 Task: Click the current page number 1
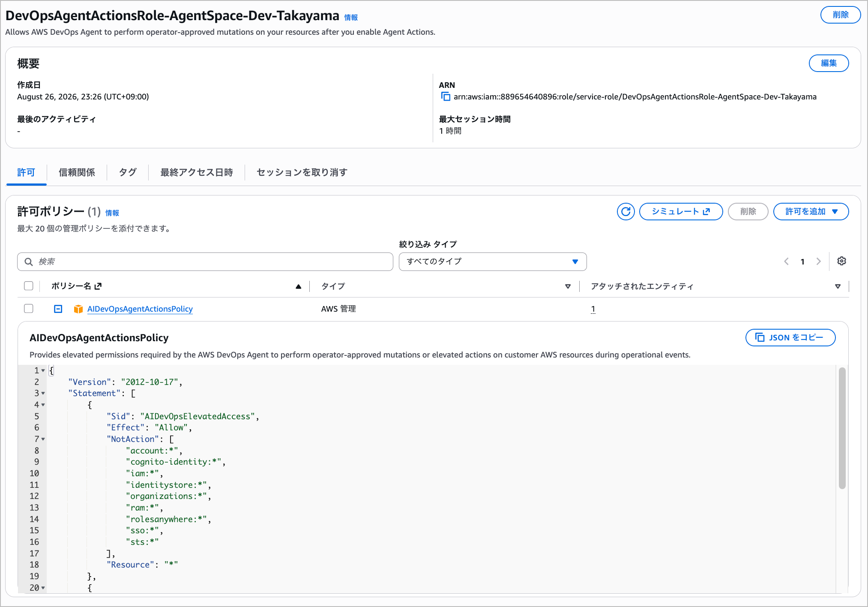click(802, 261)
